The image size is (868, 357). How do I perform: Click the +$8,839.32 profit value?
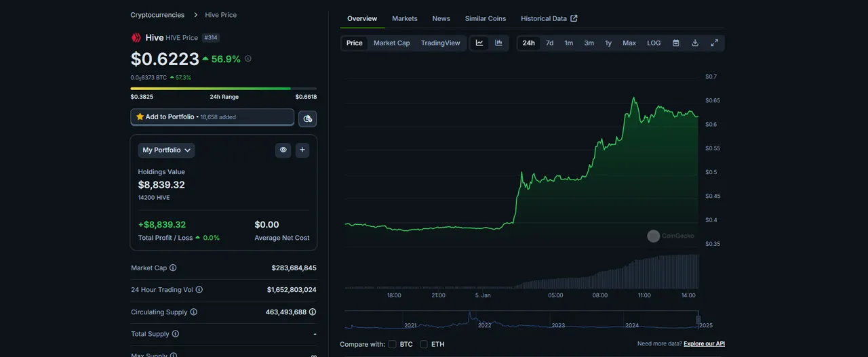click(162, 225)
